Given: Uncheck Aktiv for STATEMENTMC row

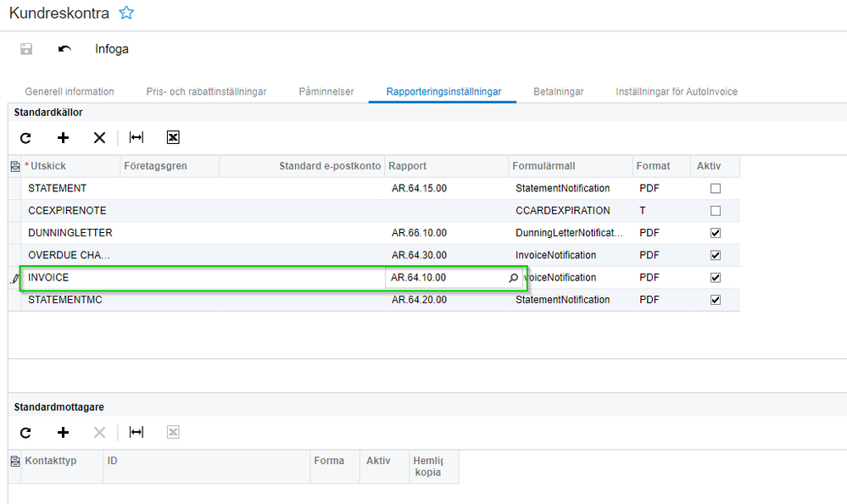Looking at the screenshot, I should pyautogui.click(x=716, y=300).
